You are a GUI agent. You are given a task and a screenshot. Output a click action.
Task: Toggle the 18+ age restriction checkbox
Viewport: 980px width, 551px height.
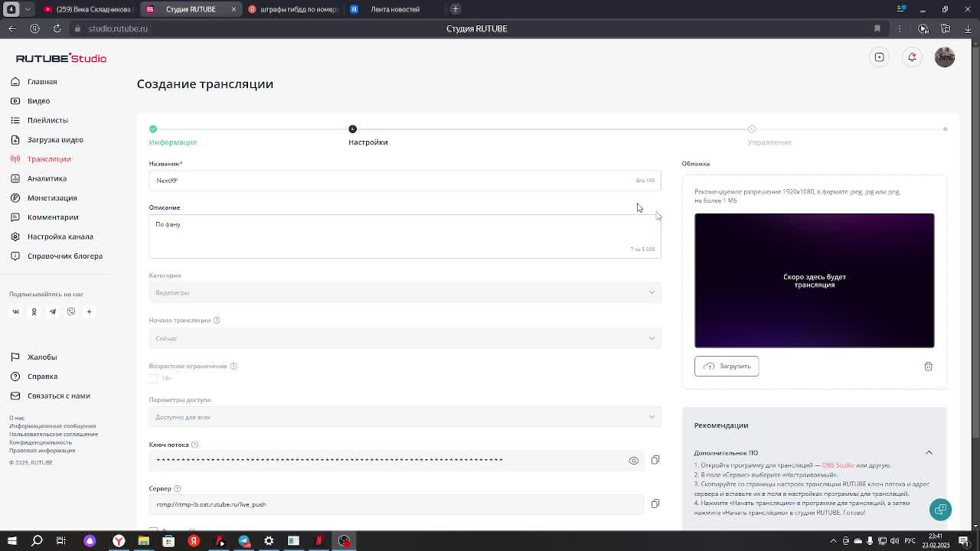153,378
